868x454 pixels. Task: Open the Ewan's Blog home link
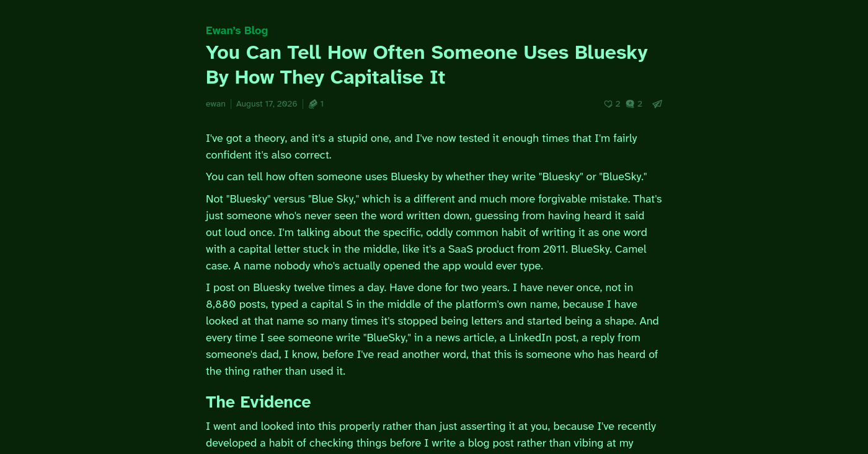tap(237, 30)
